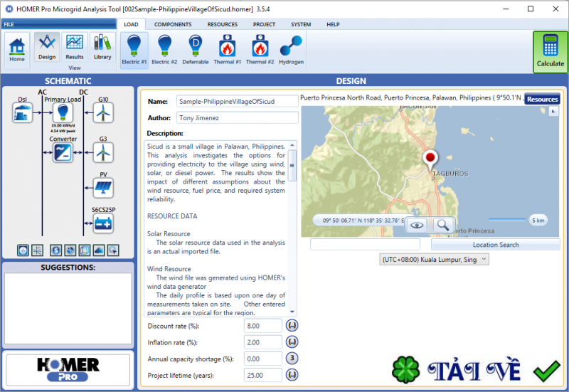Viewport: 569px width, 392px height.
Task: Toggle the map eye view button
Action: pyautogui.click(x=417, y=226)
